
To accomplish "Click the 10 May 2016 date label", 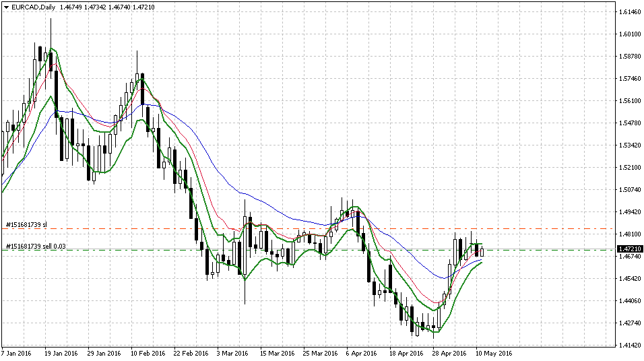I will pyautogui.click(x=494, y=353).
